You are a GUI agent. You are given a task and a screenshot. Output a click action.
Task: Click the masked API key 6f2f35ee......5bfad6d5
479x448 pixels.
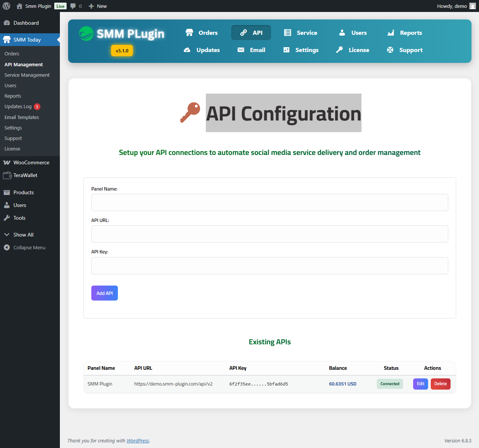pos(259,384)
